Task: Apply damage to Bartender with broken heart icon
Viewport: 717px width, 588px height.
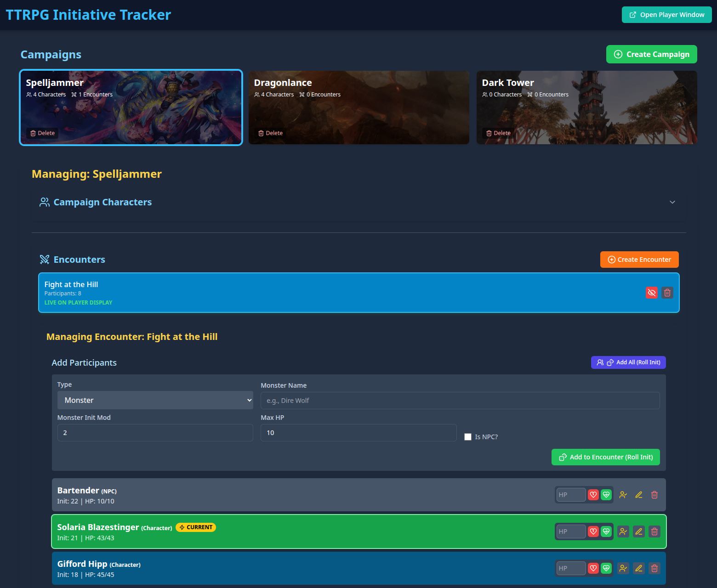Action: [593, 495]
